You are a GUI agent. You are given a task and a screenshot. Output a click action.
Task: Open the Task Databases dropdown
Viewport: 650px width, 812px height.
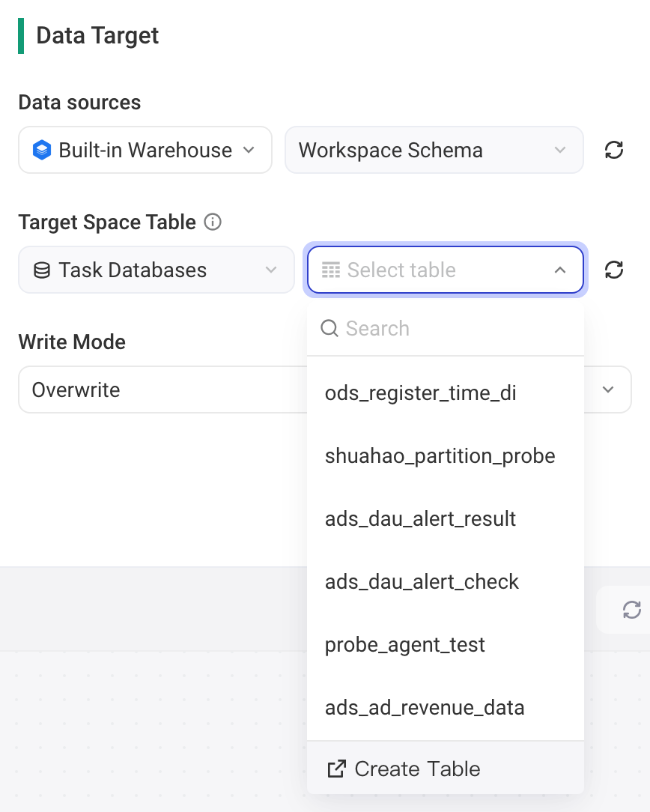pos(157,270)
